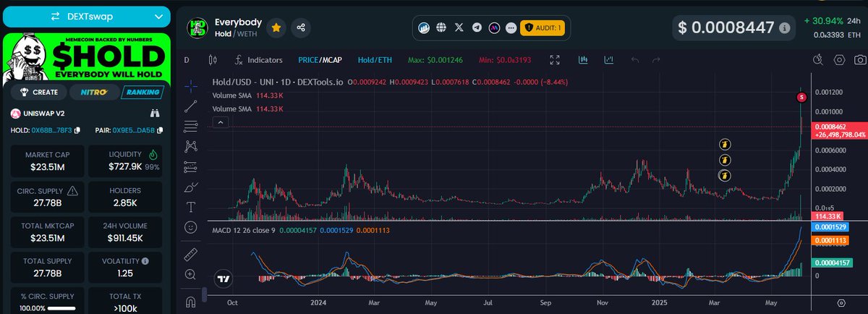This screenshot has width=868, height=314.
Task: Click the CREATE button
Action: [39, 92]
